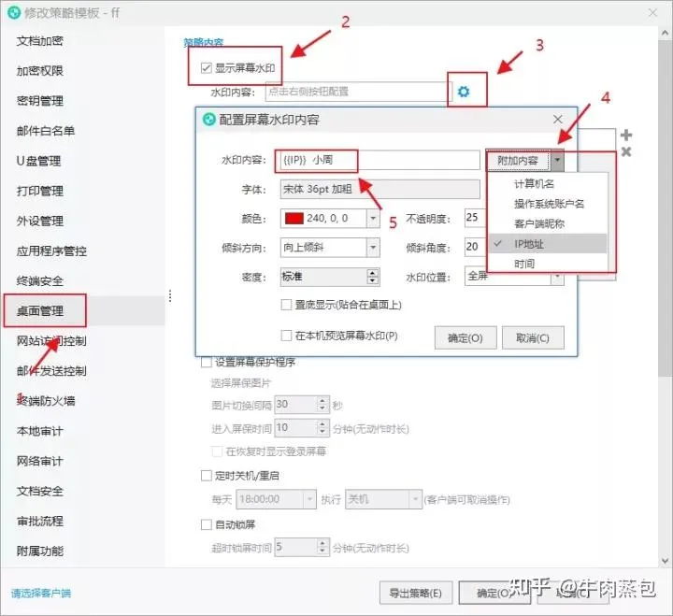Open 密钥管理 in the sidebar
Image resolution: width=673 pixels, height=616 pixels.
point(40,101)
